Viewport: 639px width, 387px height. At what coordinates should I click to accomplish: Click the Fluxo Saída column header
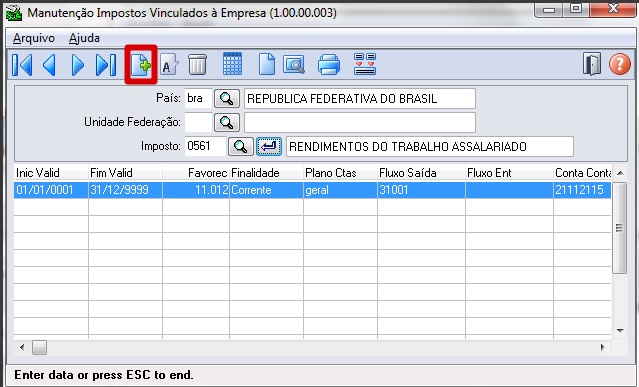click(x=421, y=173)
